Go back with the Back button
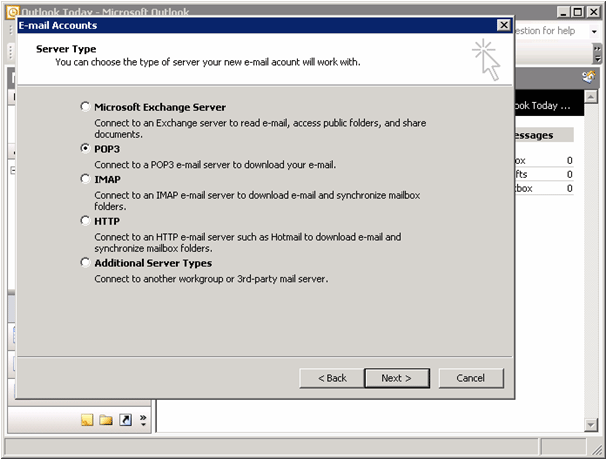The height and width of the screenshot is (460, 607). point(332,378)
